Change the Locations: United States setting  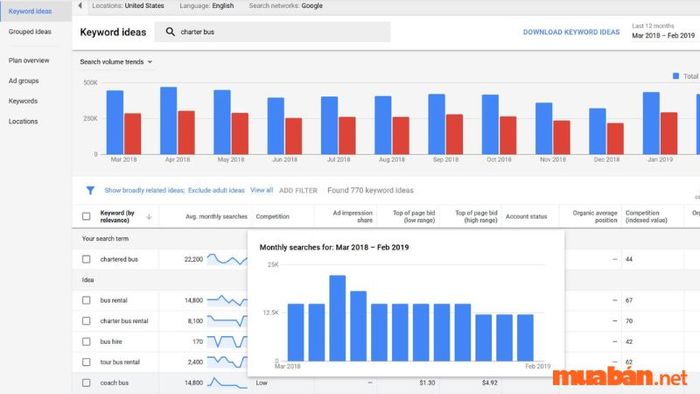point(128,6)
